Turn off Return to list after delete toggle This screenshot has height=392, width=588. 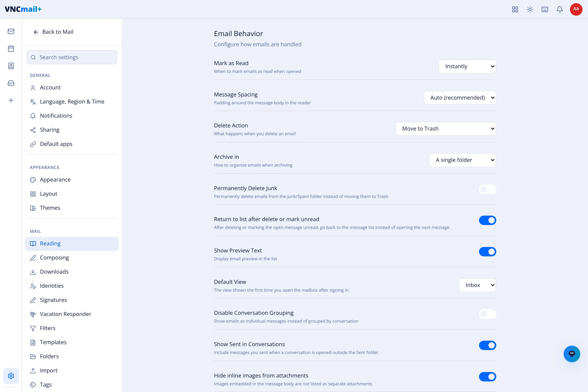(487, 220)
